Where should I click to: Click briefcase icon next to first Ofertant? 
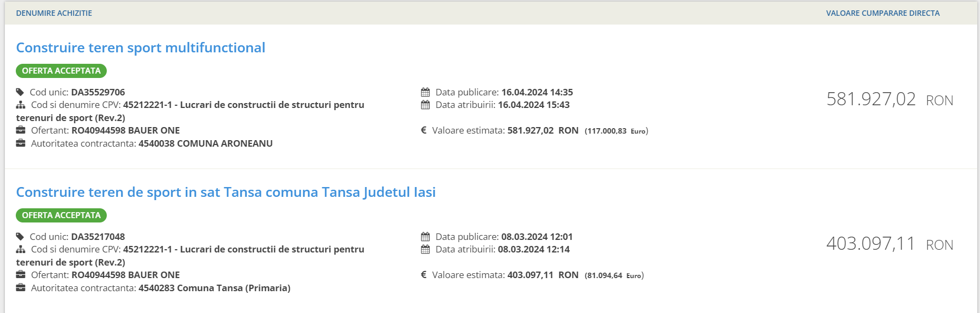tap(21, 130)
